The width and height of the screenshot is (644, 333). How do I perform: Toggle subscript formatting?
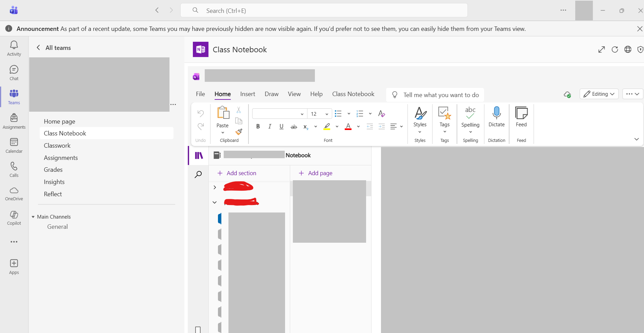pyautogui.click(x=306, y=127)
